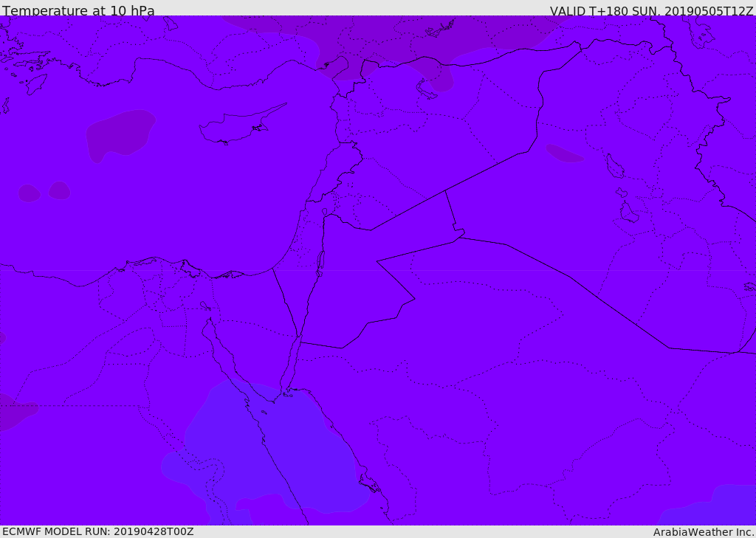
Task: Click the 'ArabiaWeather Inc.' credit text
Action: pyautogui.click(x=704, y=532)
